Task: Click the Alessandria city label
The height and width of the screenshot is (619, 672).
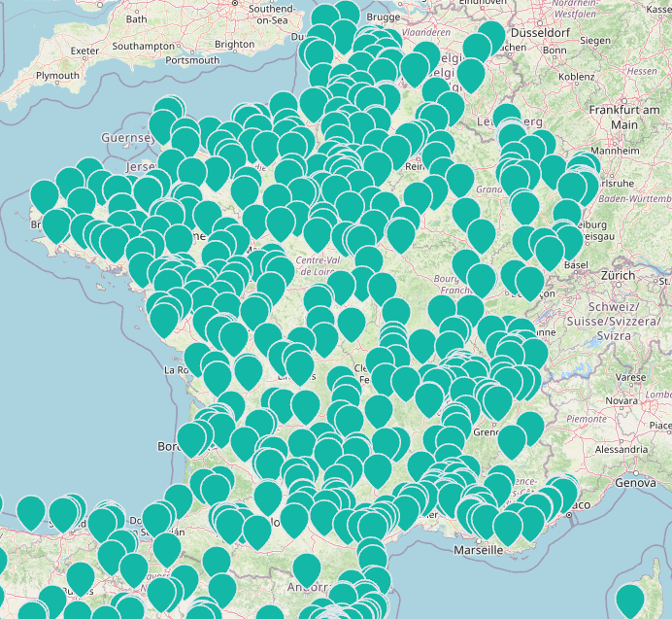Action: click(621, 450)
